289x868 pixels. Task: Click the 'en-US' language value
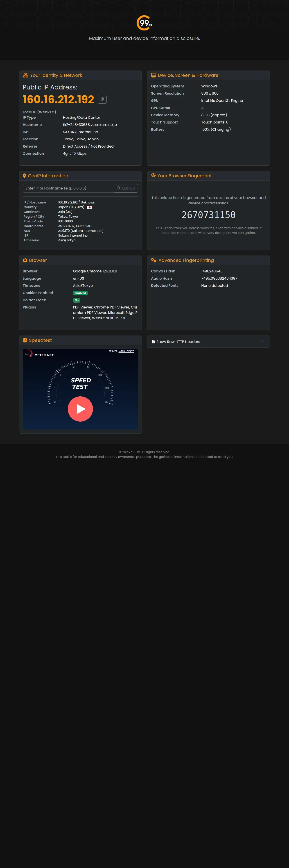click(x=78, y=278)
